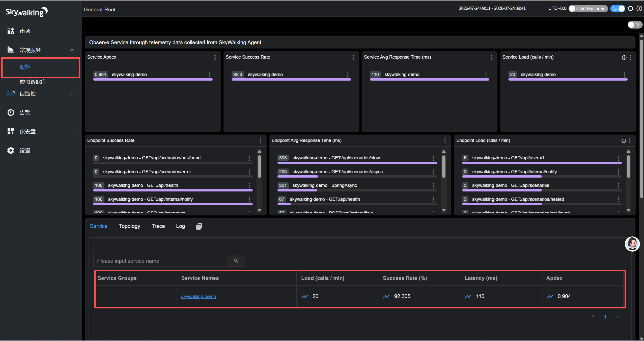Viewport: 644px width, 341px height.
Task: Click the 告警 alarm shield icon
Action: (11, 112)
